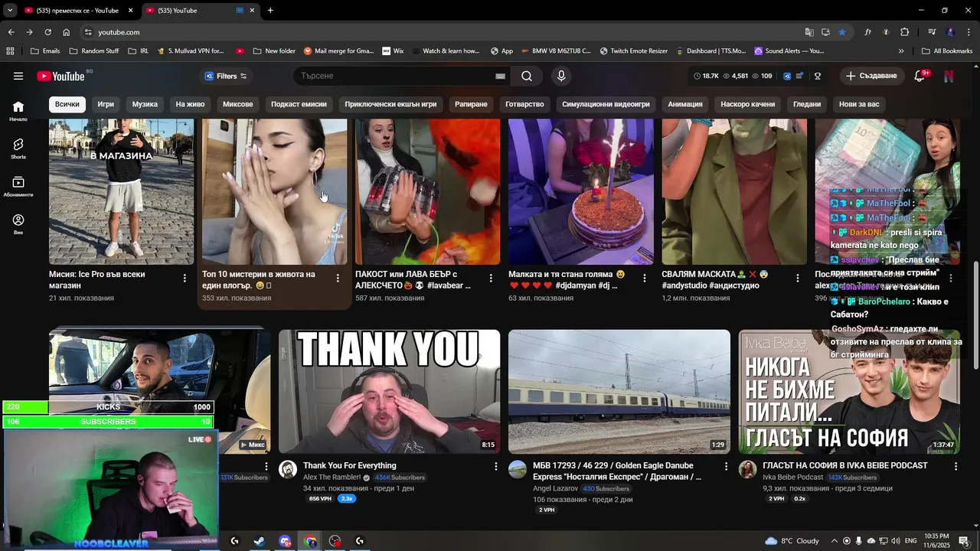
Task: Click the Търсене search input field
Action: pyautogui.click(x=394, y=76)
